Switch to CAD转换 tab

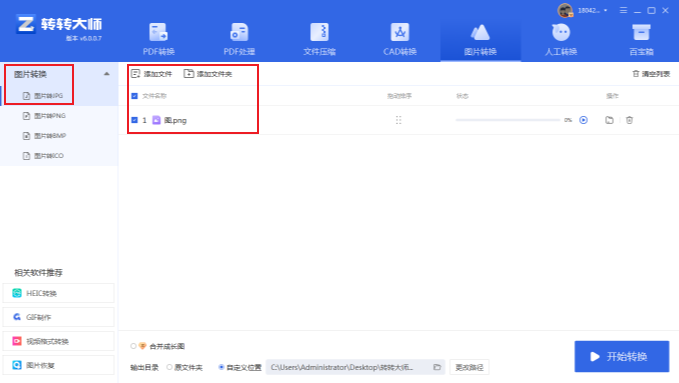tap(400, 40)
